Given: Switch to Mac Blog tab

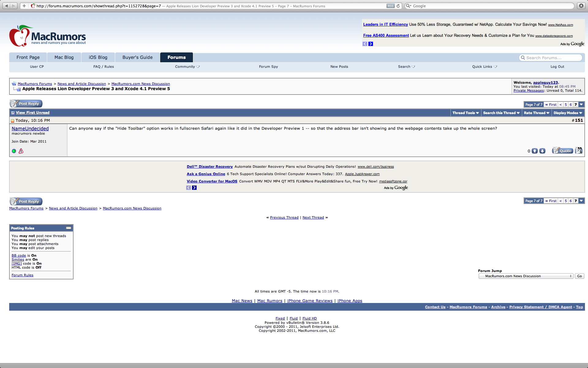Looking at the screenshot, I should pos(64,57).
